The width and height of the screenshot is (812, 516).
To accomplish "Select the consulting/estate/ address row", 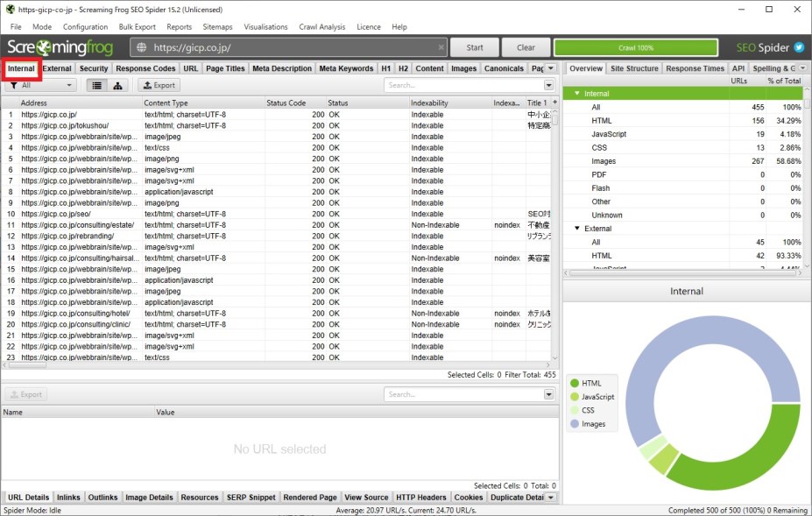I will 276,225.
